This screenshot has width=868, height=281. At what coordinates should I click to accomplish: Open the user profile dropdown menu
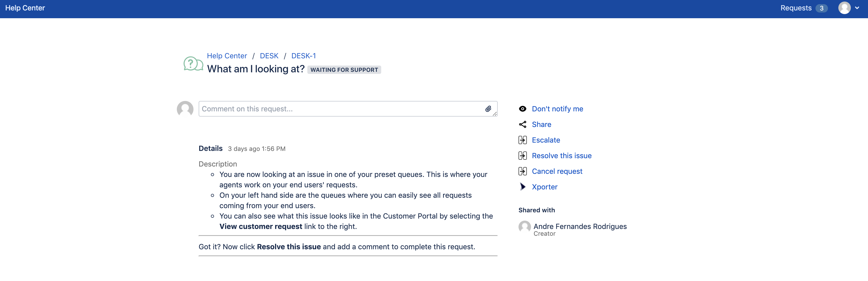pyautogui.click(x=844, y=8)
